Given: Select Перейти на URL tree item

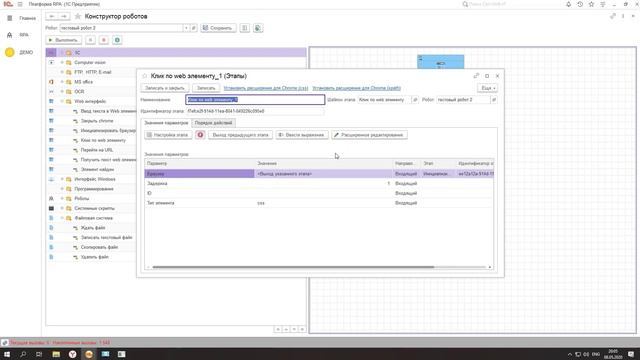Looking at the screenshot, I should [97, 150].
